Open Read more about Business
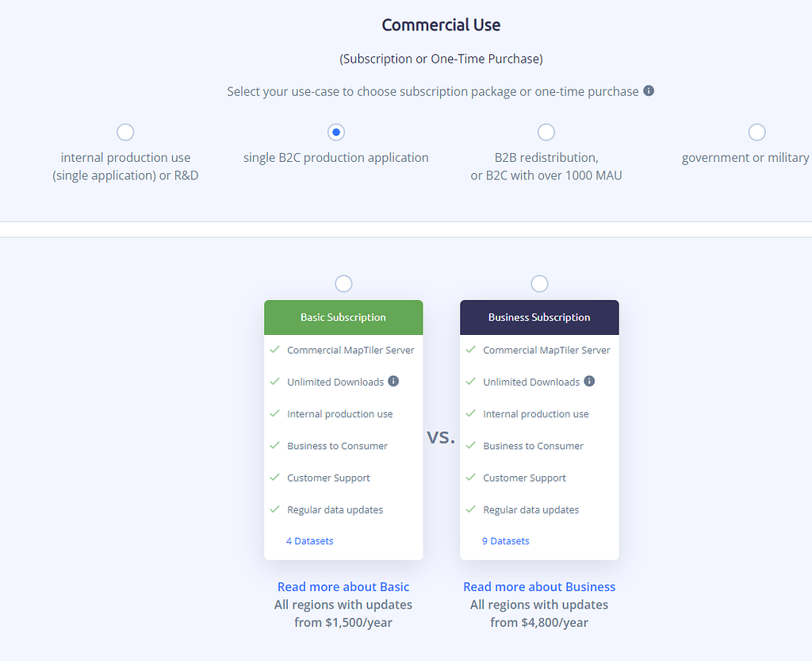This screenshot has width=812, height=661. [539, 586]
